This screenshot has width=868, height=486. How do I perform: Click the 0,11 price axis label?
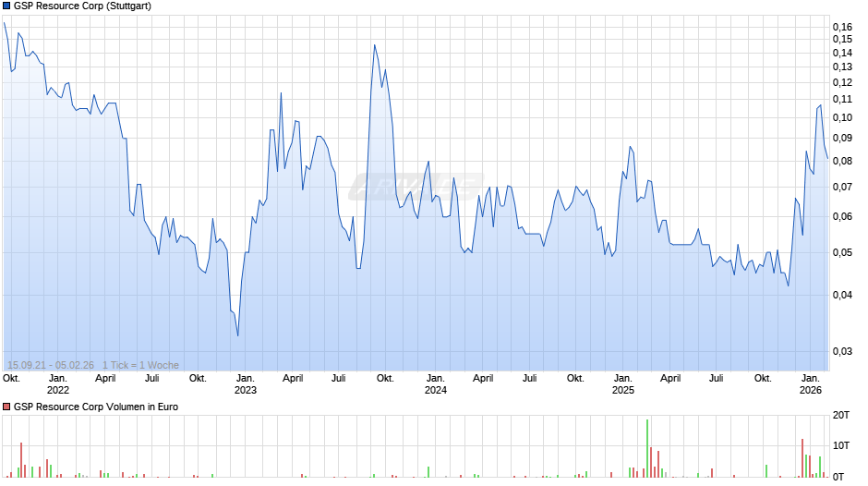coord(842,99)
